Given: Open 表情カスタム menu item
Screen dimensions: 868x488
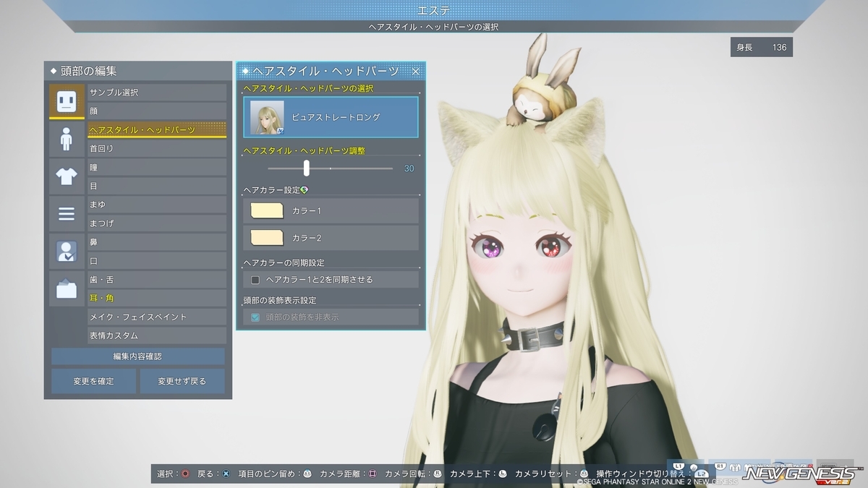Looking at the screenshot, I should 157,335.
